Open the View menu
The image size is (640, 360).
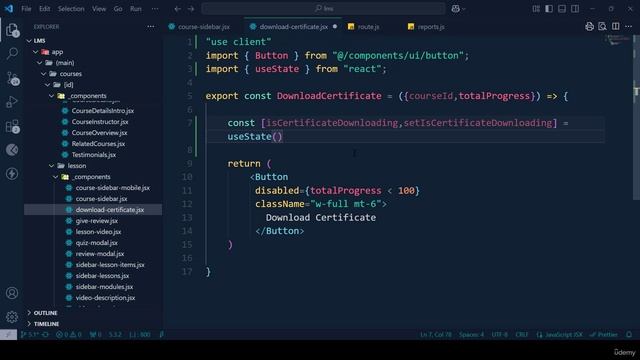point(99,9)
